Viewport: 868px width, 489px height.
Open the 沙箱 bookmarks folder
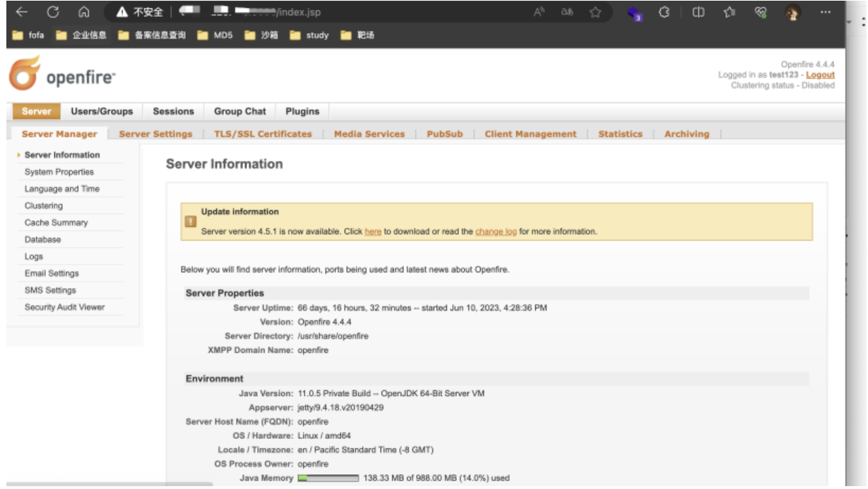[x=261, y=35]
